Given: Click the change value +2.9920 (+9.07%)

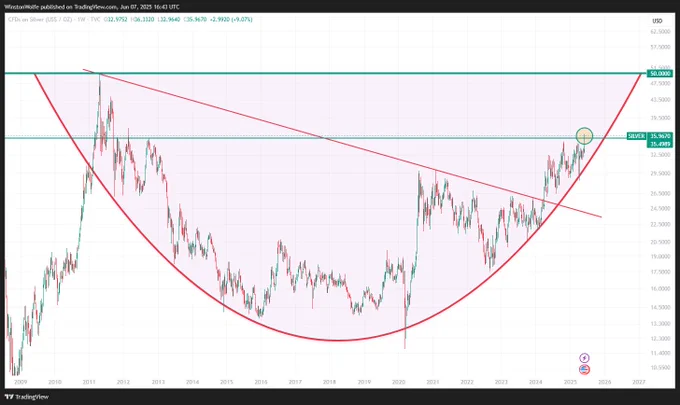Looking at the screenshot, I should tap(231, 20).
